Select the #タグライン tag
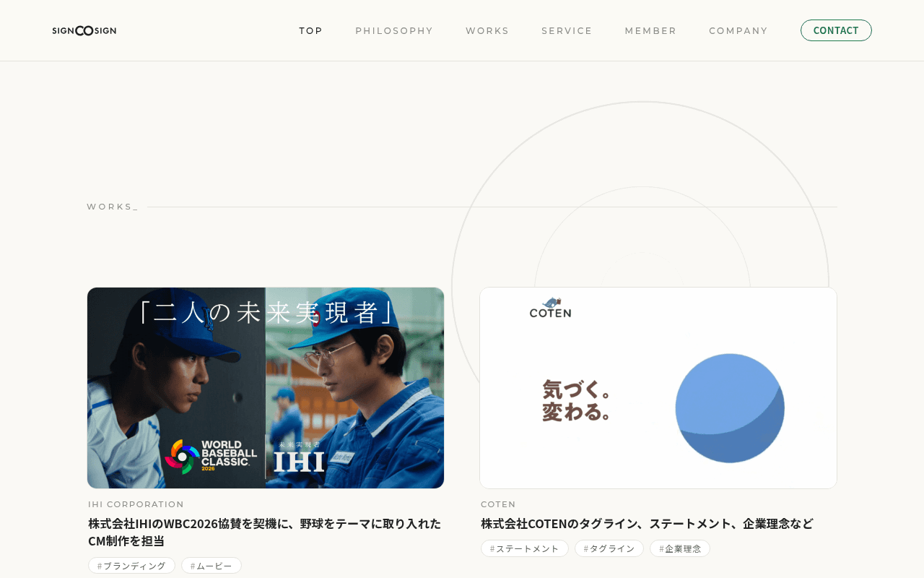This screenshot has height=578, width=924. point(609,548)
